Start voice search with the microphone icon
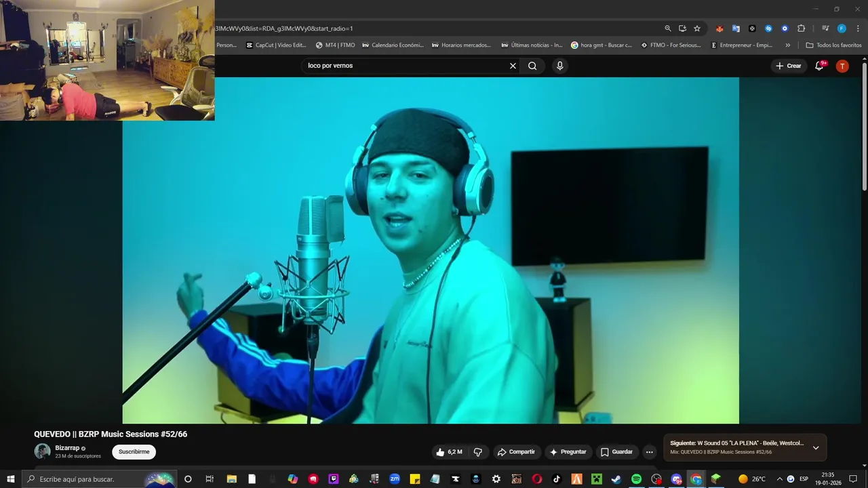The image size is (868, 488). (x=559, y=66)
